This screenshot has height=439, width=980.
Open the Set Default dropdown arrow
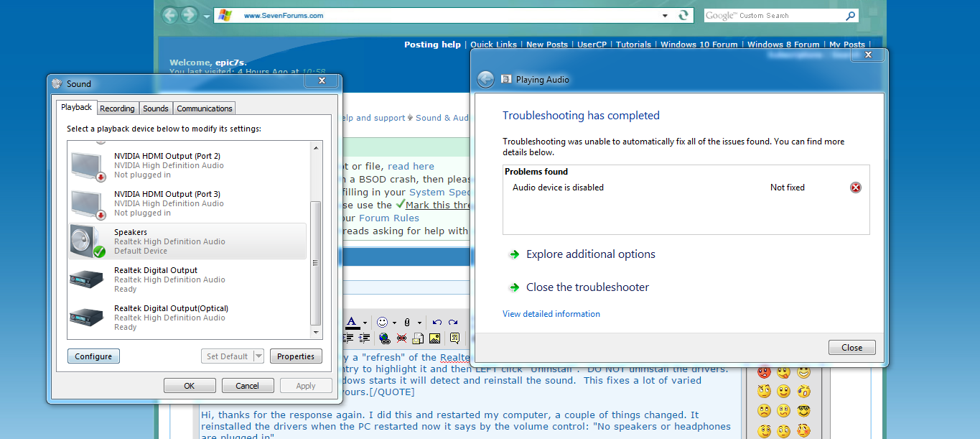[258, 356]
